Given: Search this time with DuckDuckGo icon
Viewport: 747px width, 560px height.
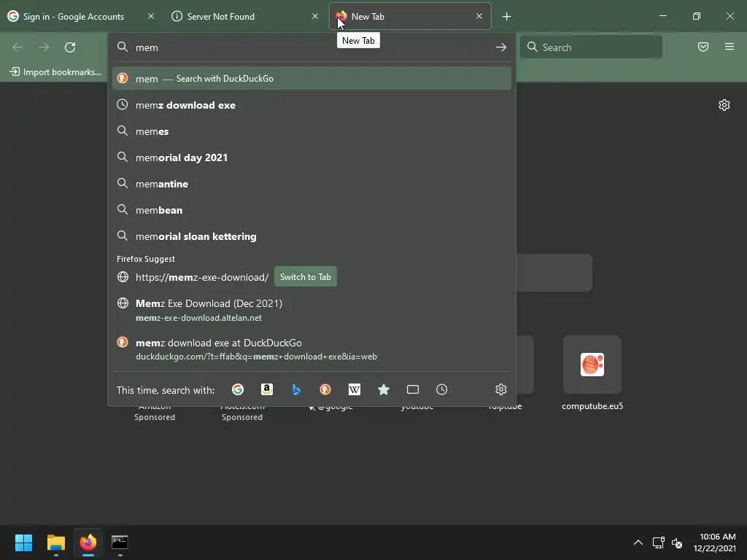Looking at the screenshot, I should pos(325,389).
